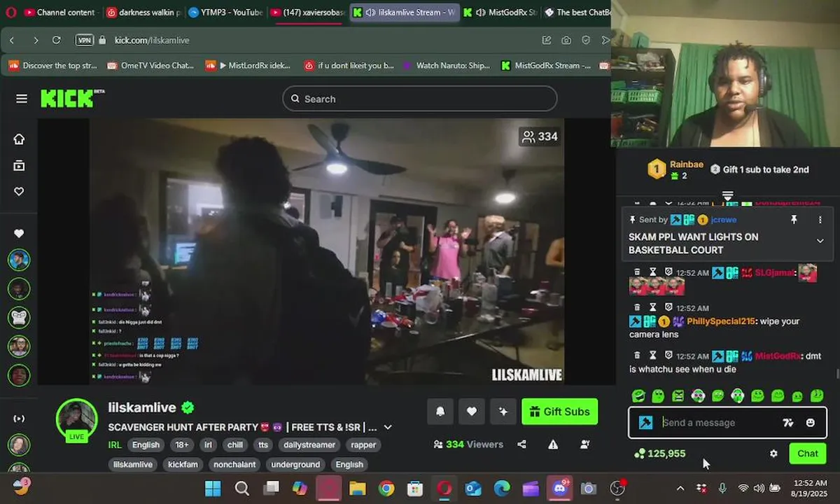Click the filled heart icon in sidebar
The image size is (840, 504).
pos(19,234)
